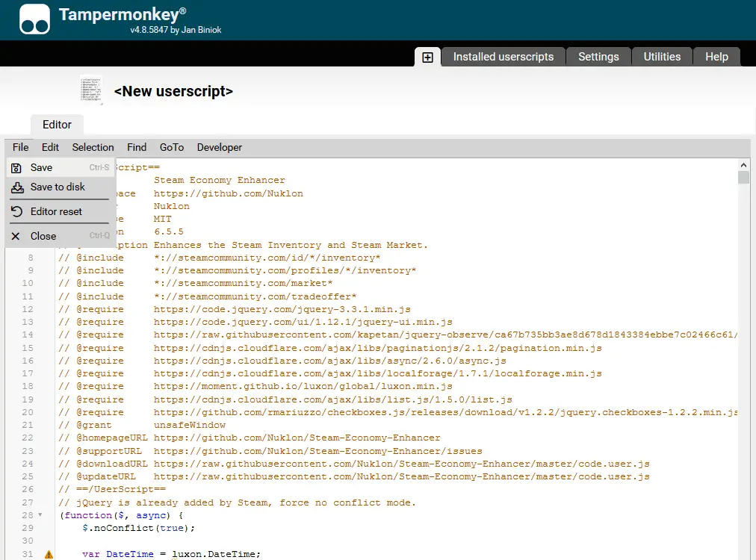Click the pagination.min.js require URL
The height and width of the screenshot is (560, 756).
(377, 349)
